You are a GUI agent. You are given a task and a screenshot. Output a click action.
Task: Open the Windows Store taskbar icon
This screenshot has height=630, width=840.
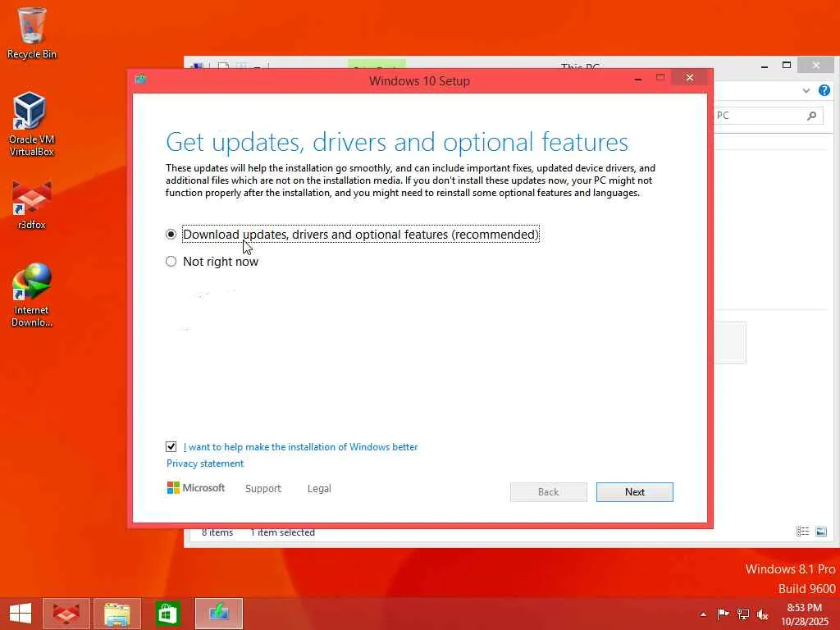coord(167,614)
